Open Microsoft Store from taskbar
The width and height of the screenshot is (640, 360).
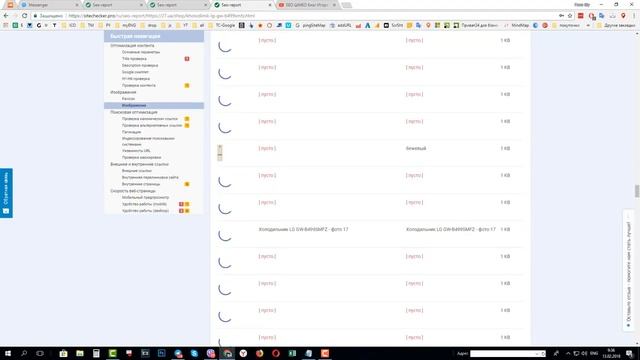pyautogui.click(x=63, y=353)
